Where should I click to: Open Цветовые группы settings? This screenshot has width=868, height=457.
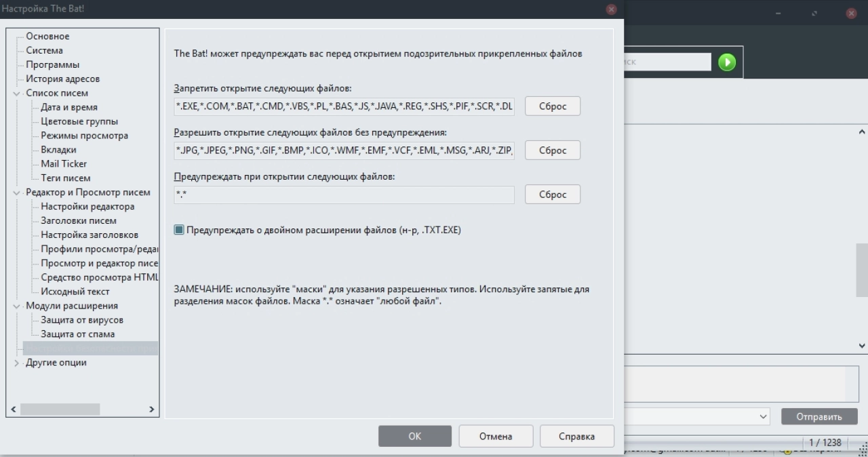click(x=79, y=122)
